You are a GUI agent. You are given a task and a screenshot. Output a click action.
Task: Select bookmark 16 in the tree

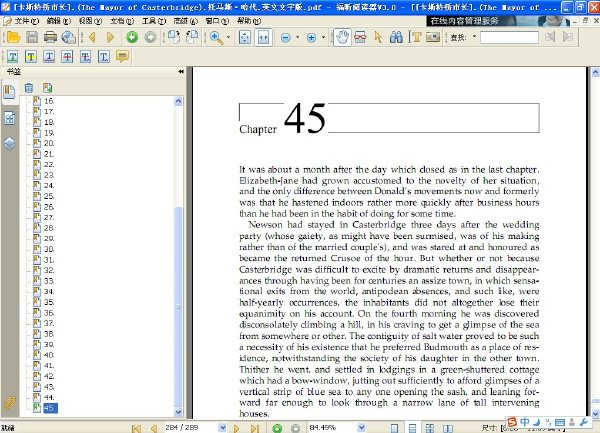(49, 101)
